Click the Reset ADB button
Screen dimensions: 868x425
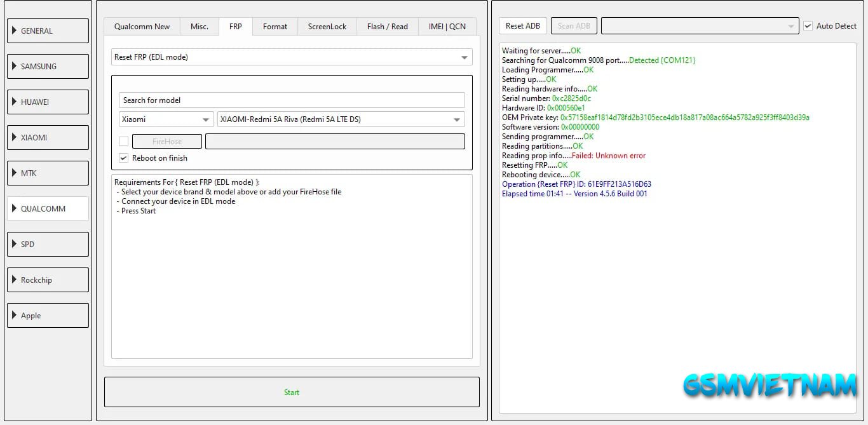[523, 26]
